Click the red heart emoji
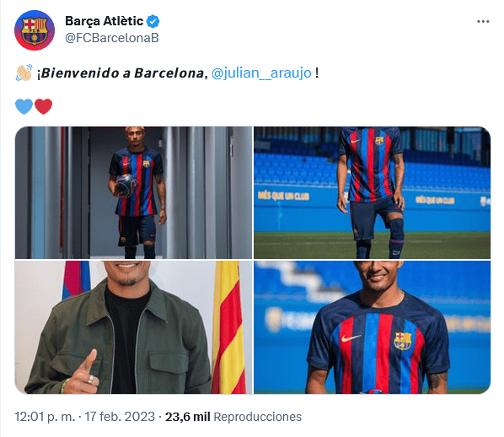 (43, 106)
